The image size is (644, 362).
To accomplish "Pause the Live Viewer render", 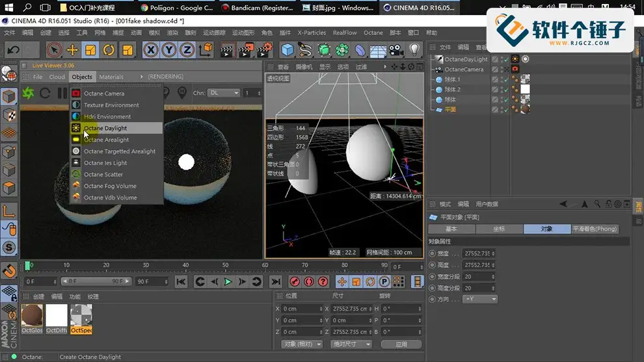I will (62, 93).
